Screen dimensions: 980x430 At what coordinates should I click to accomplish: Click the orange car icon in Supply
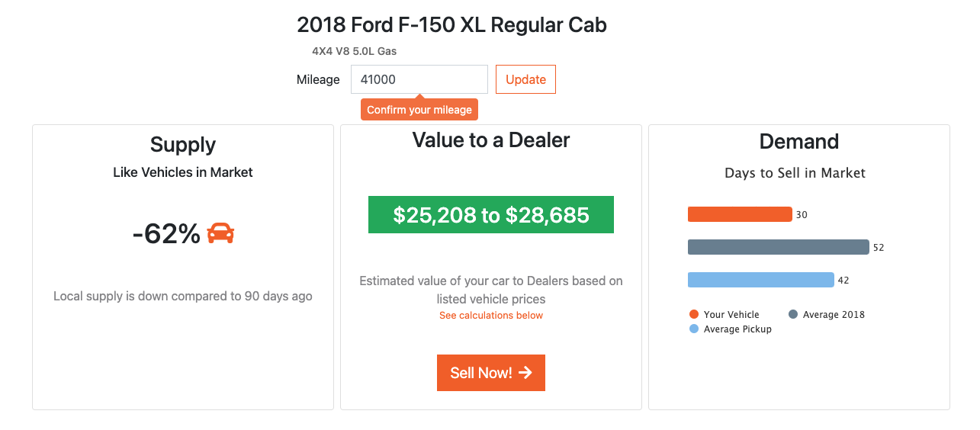coord(220,233)
